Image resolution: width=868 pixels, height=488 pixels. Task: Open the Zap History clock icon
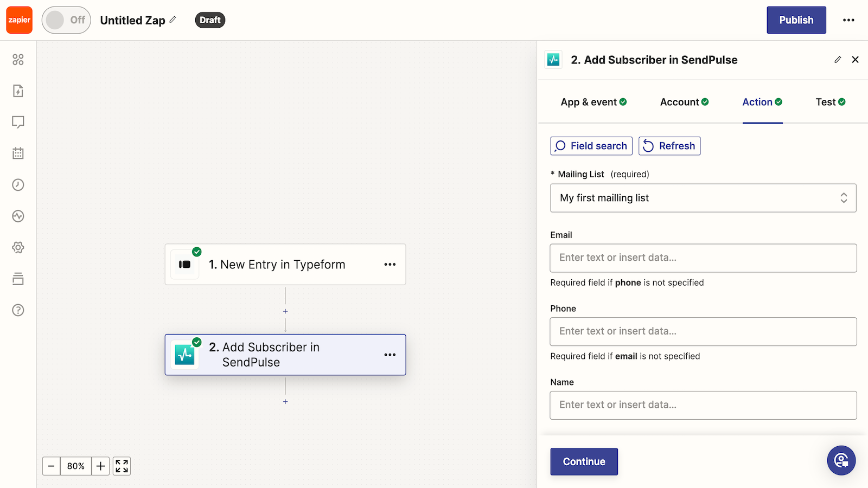[18, 185]
